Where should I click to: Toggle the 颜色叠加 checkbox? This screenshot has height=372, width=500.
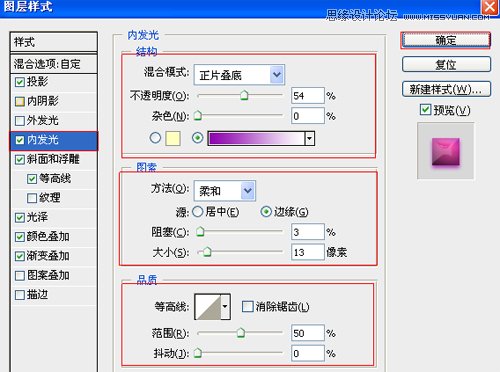pyautogui.click(x=20, y=237)
